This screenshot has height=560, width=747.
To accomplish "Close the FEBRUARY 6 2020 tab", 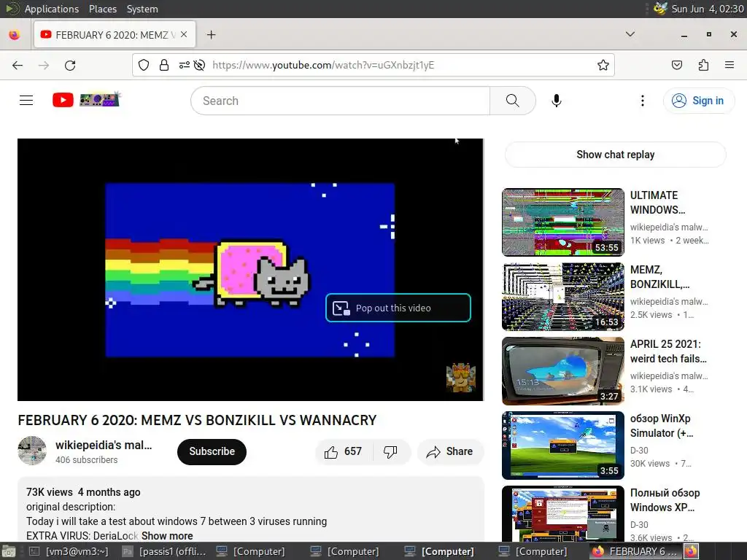I will 184,35.
